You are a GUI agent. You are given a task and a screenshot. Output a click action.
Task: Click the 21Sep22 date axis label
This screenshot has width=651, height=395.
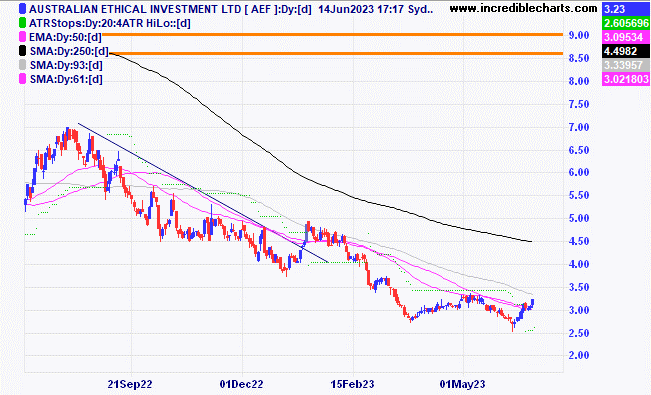pos(130,384)
